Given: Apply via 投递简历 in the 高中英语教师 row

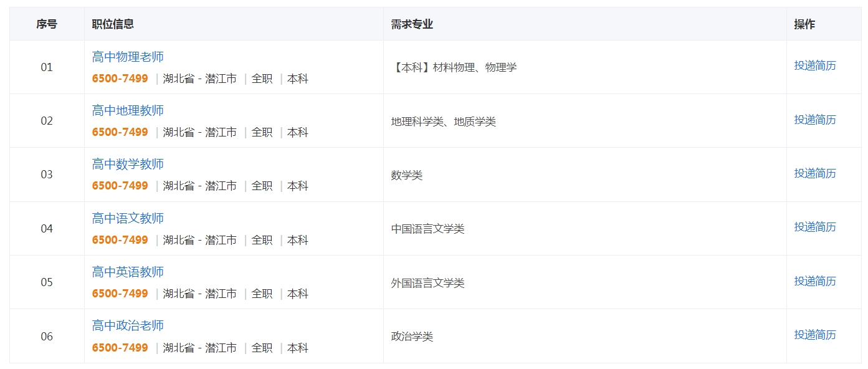Looking at the screenshot, I should tap(814, 281).
